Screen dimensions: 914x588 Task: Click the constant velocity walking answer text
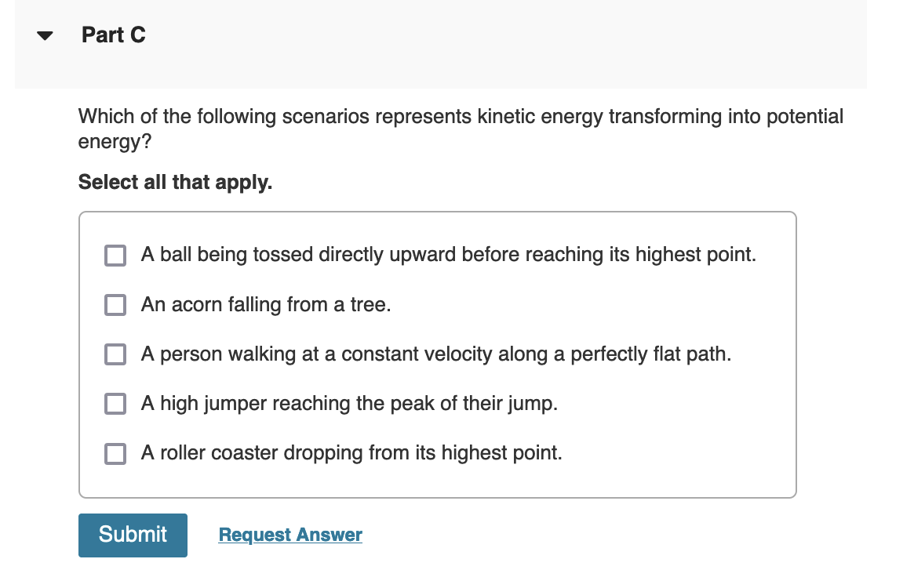coord(436,354)
